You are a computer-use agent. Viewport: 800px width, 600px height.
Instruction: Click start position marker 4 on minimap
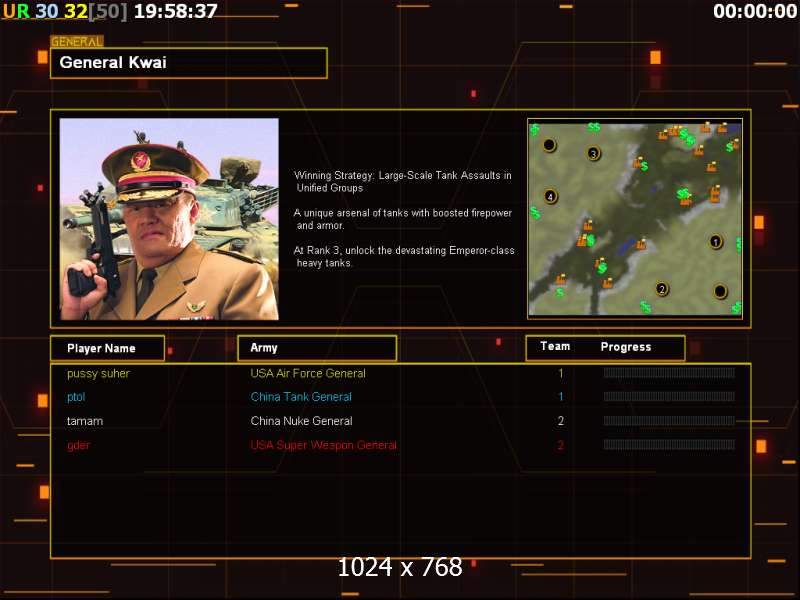[x=550, y=196]
